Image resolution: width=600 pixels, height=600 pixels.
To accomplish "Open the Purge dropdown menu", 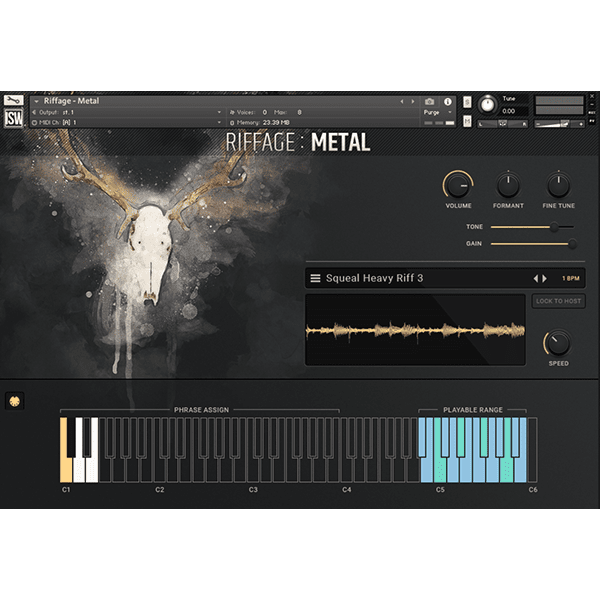I will tap(434, 112).
